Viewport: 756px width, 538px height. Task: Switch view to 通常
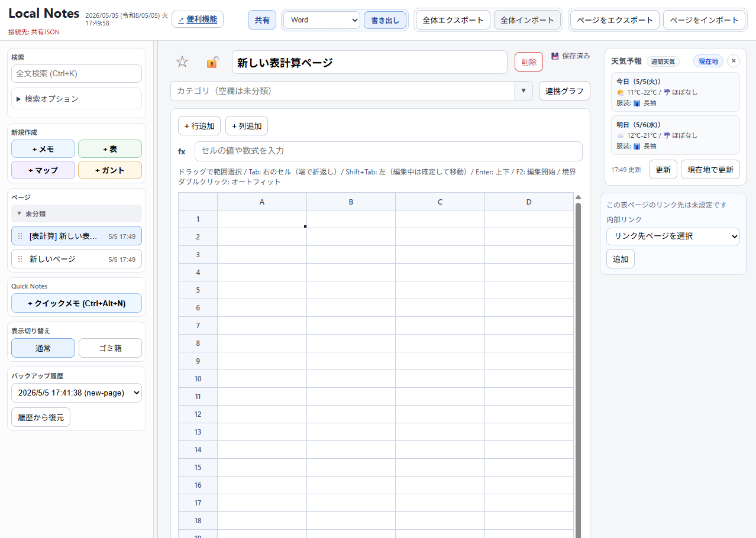coord(43,348)
